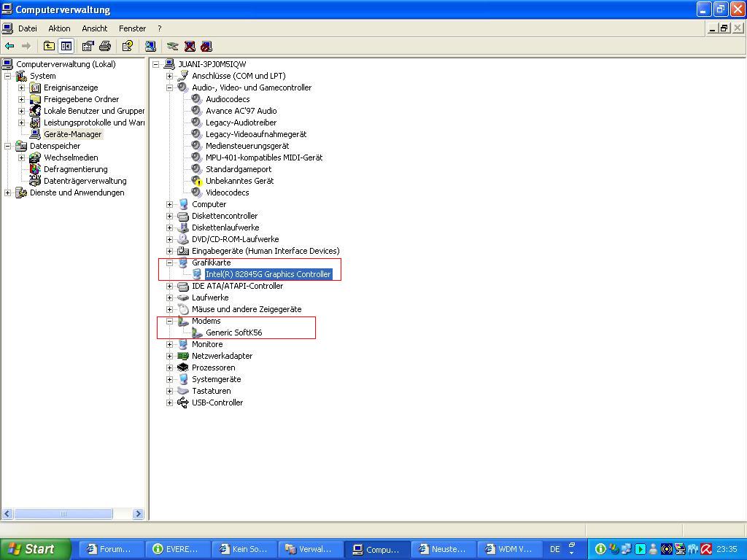
Task: Click the Generic SoftK56 modem icon
Action: (x=197, y=332)
